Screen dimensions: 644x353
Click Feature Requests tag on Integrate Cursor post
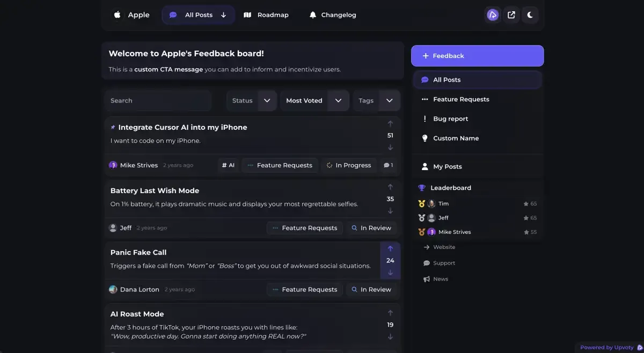coord(280,165)
